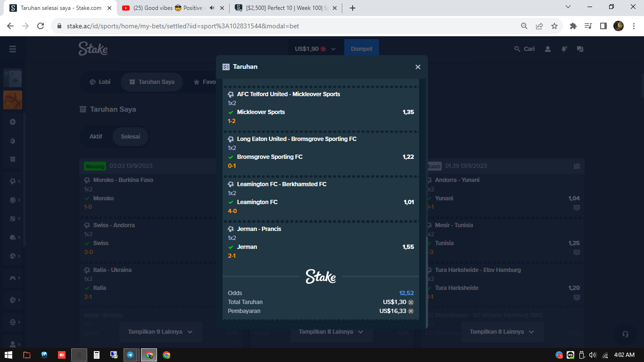Image resolution: width=644 pixels, height=362 pixels.
Task: Click the 1,55 odds for Jerman
Action: pos(408,247)
